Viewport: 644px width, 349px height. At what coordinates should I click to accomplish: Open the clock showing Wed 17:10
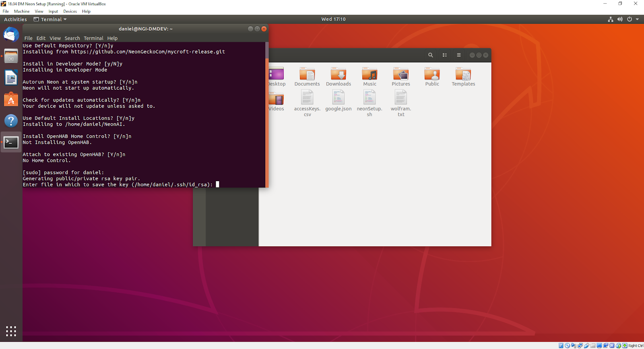(x=333, y=19)
